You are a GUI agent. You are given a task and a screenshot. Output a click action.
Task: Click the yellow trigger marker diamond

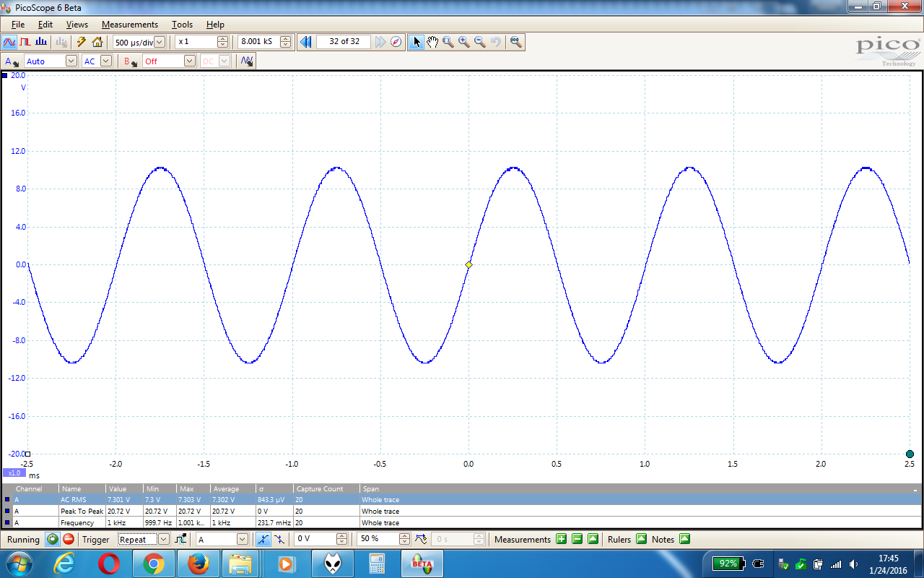(468, 265)
